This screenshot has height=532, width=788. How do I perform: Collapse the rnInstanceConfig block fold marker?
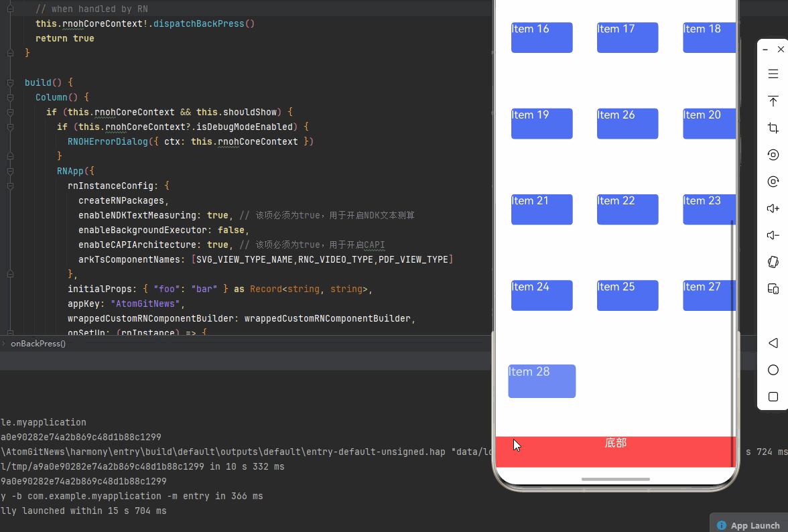(10, 186)
